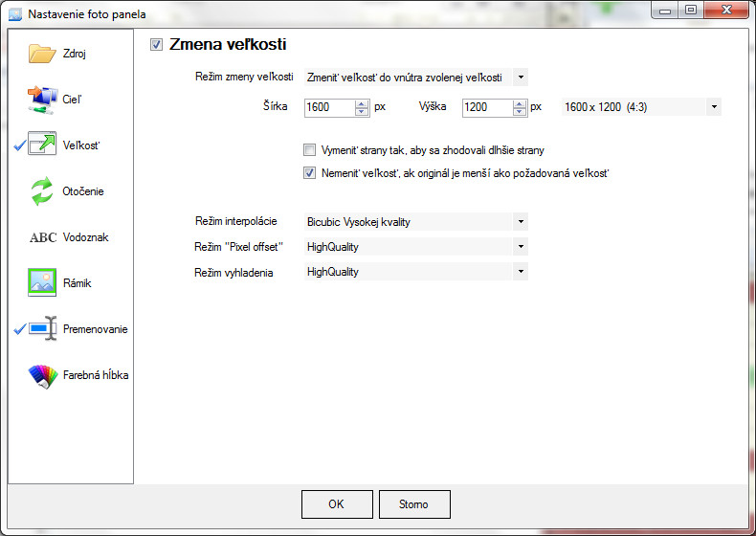This screenshot has width=756, height=536.
Task: Decrease Šírka with down arrow
Action: pyautogui.click(x=362, y=111)
